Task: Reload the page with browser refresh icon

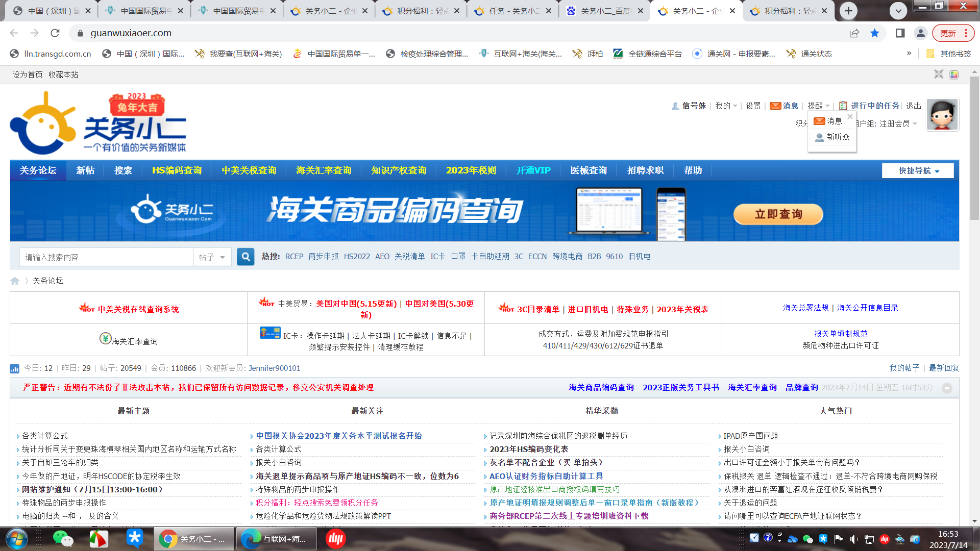Action: (x=55, y=33)
